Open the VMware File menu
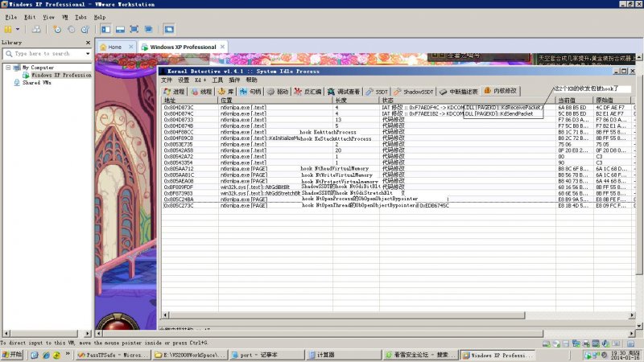Screen dimensions: 644x362 11,17
